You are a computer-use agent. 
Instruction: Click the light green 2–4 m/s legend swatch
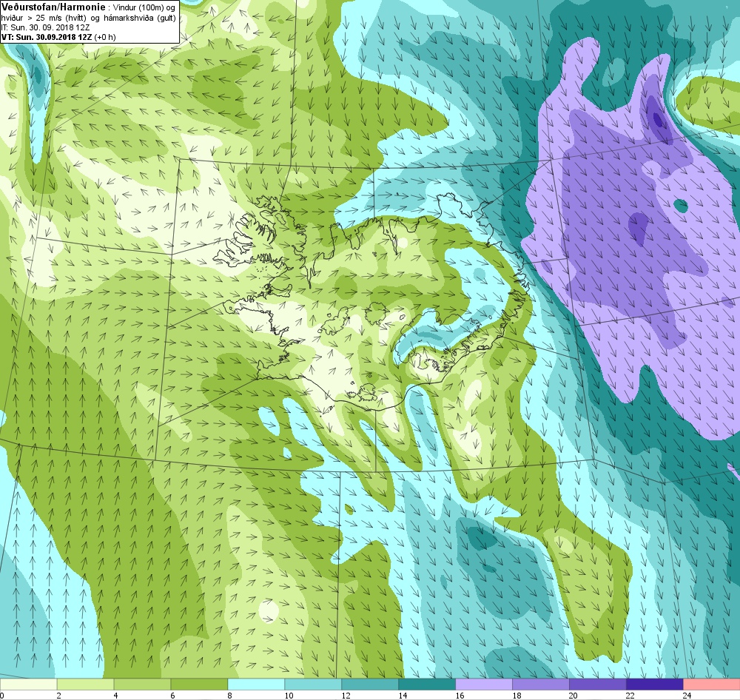(x=85, y=684)
